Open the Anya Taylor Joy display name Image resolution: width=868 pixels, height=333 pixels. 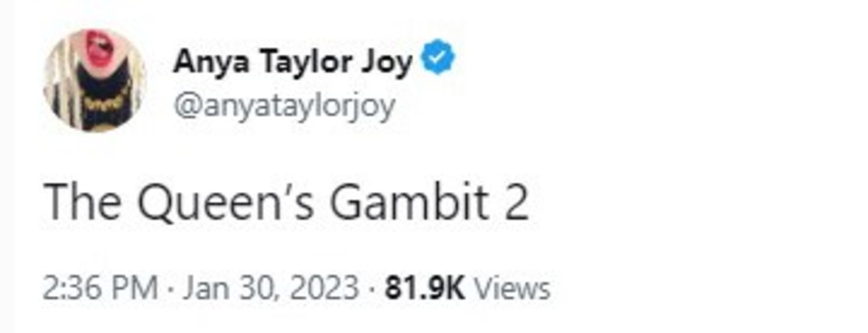tap(293, 64)
